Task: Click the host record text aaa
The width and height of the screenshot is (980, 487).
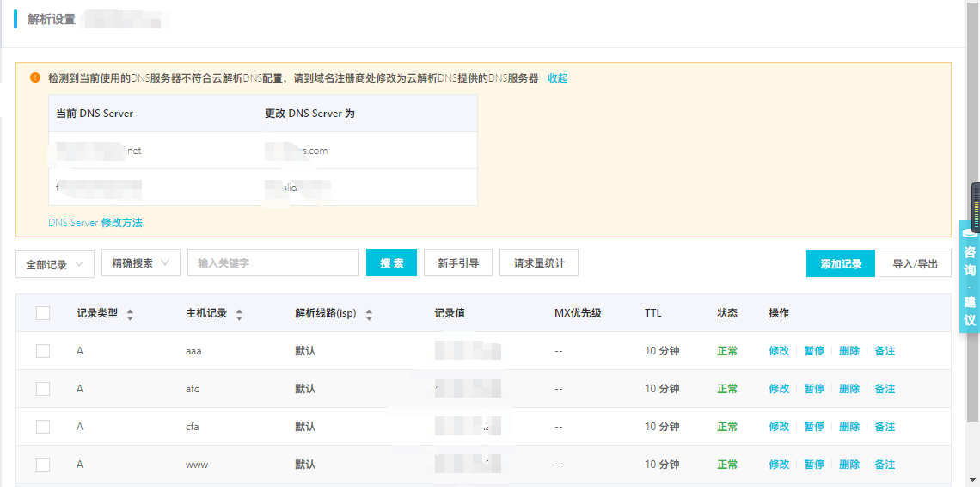Action: point(193,351)
